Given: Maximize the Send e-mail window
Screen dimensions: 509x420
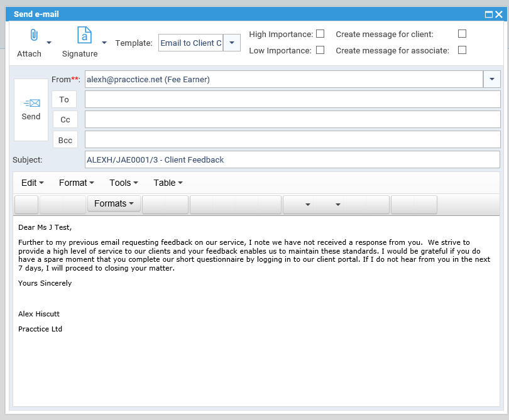Looking at the screenshot, I should [x=488, y=14].
